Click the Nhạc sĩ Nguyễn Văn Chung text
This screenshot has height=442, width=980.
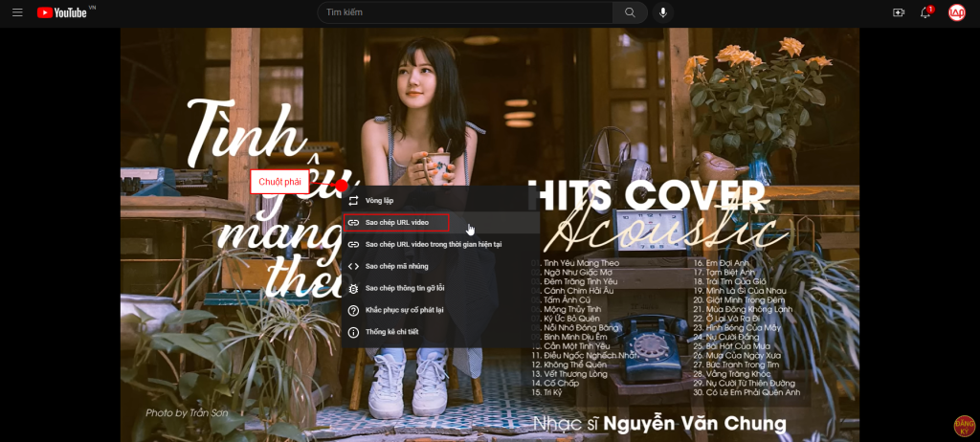(x=659, y=423)
